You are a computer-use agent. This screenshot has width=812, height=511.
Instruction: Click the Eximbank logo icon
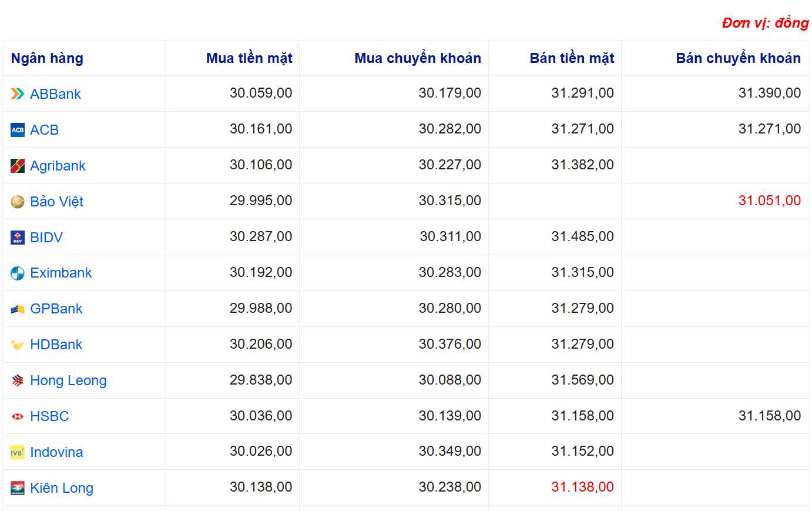point(18,273)
